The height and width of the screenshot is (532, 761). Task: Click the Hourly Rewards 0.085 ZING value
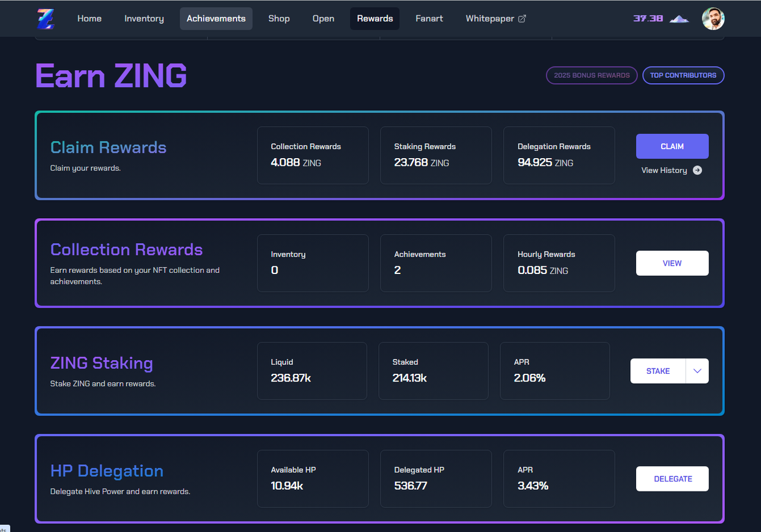tap(543, 270)
